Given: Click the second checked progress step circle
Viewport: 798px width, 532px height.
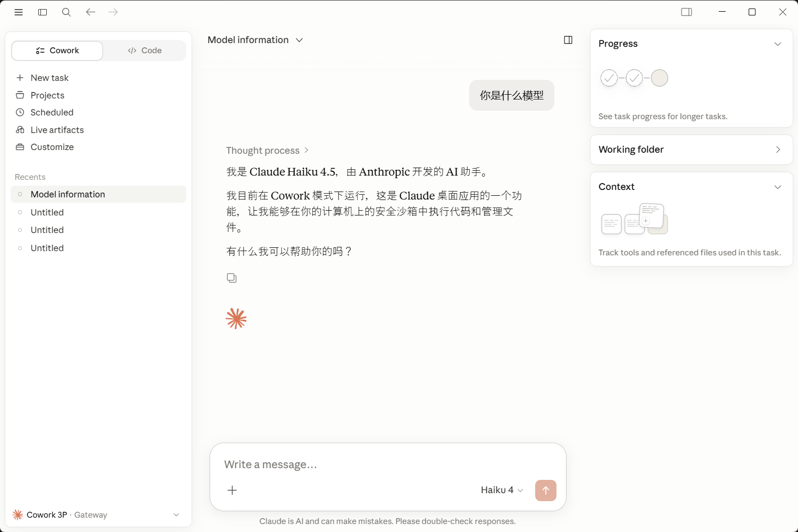Looking at the screenshot, I should click(x=634, y=78).
